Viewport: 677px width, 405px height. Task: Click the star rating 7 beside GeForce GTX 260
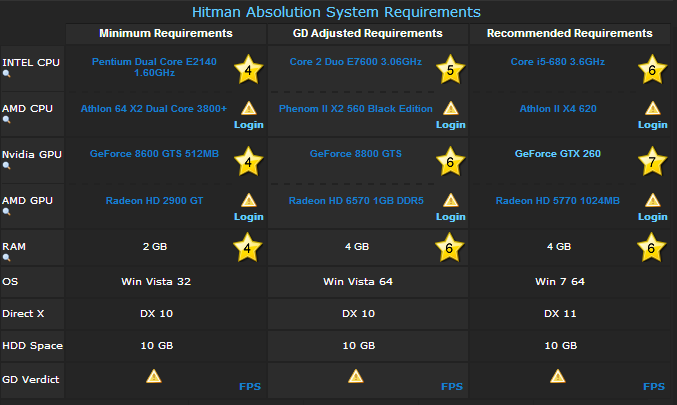pos(652,161)
